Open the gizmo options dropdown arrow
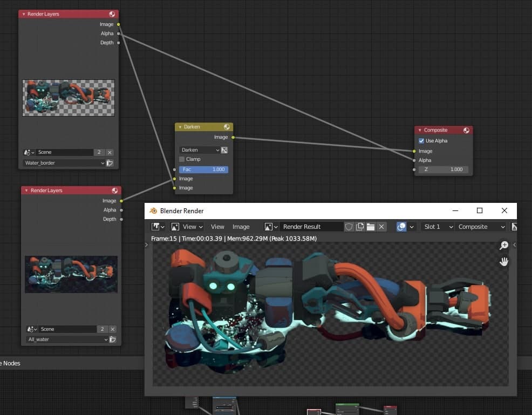 [x=412, y=227]
